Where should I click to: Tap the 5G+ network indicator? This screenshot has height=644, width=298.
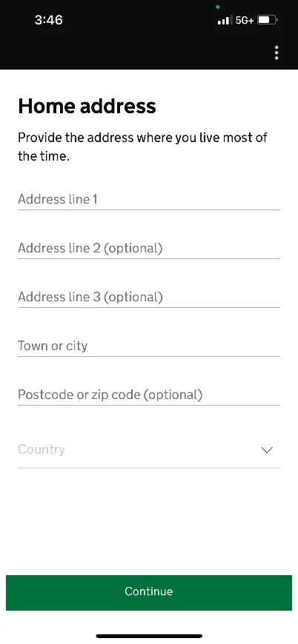[245, 20]
